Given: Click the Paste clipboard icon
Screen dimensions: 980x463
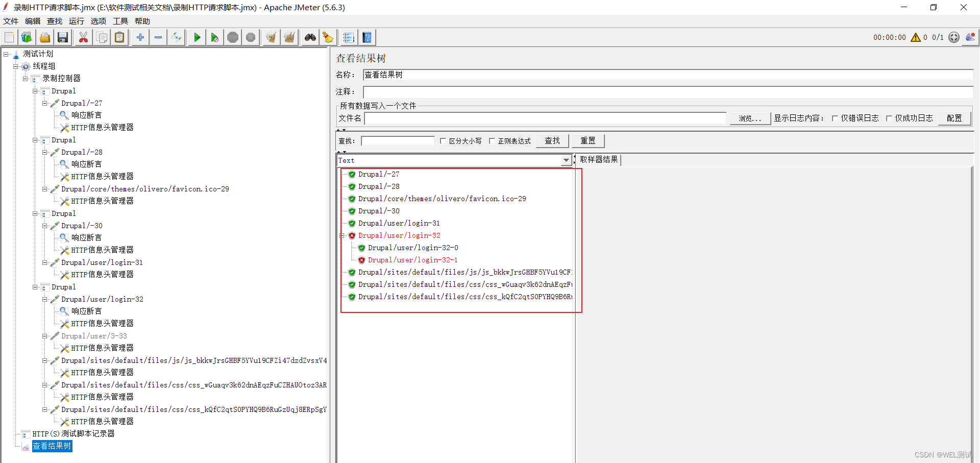Looking at the screenshot, I should coord(119,37).
